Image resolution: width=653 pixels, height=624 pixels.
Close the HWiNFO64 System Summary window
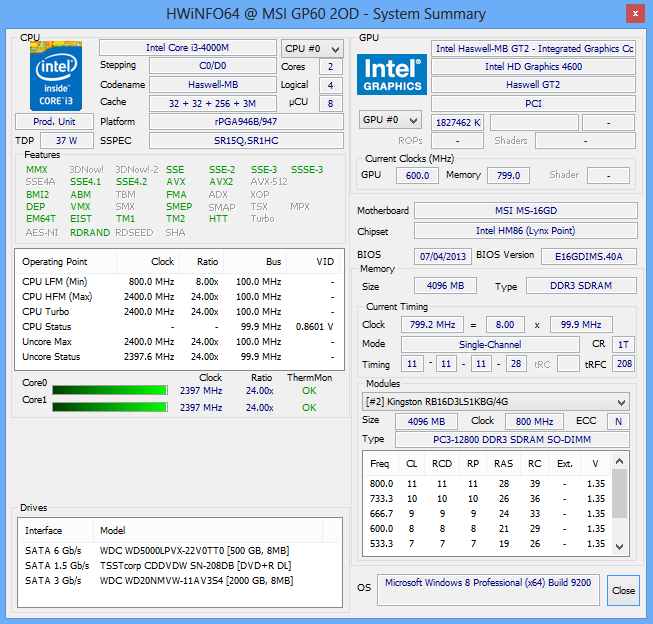pyautogui.click(x=635, y=14)
